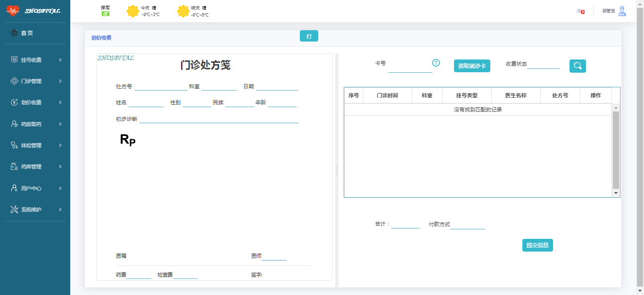Click the 卡号 card number input field

(x=410, y=68)
